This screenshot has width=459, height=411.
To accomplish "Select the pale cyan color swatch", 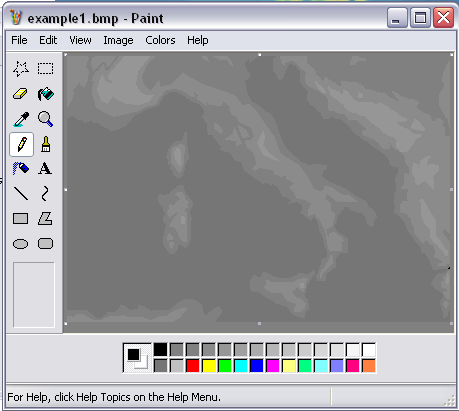I will click(321, 366).
